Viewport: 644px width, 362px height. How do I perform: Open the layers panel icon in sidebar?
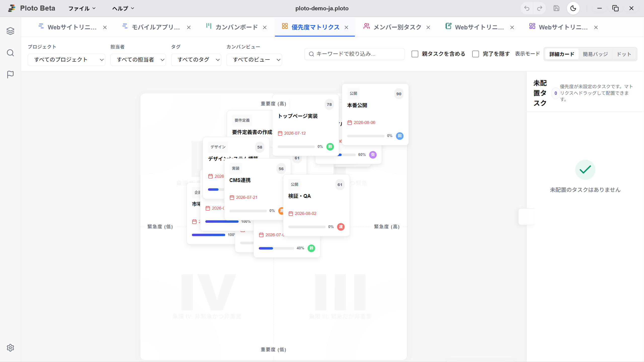[x=10, y=31]
